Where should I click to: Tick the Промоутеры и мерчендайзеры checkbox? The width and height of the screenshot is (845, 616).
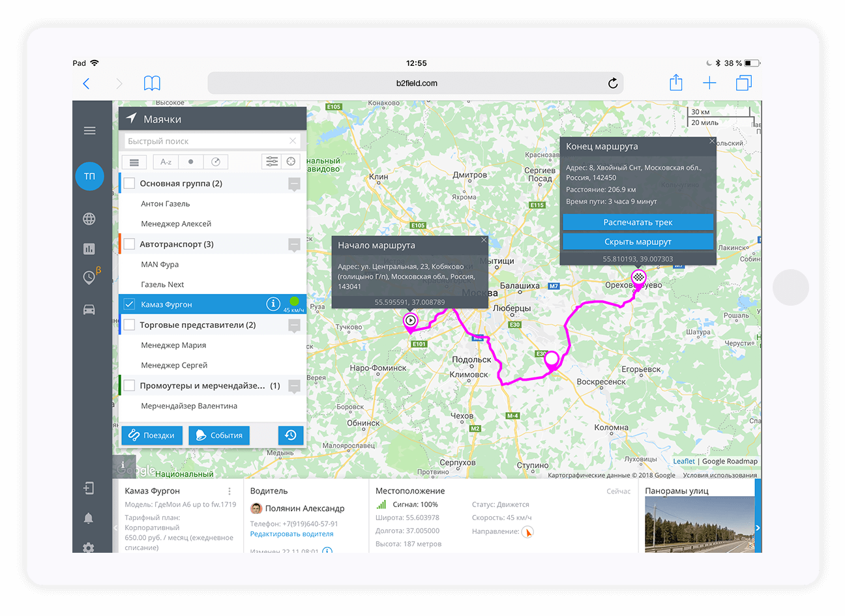click(x=129, y=385)
